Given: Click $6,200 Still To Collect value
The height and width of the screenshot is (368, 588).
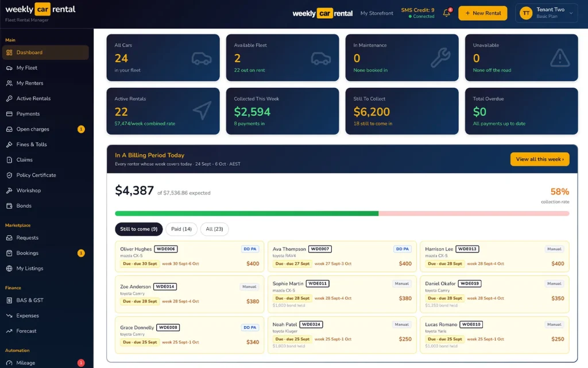Looking at the screenshot, I should [372, 112].
